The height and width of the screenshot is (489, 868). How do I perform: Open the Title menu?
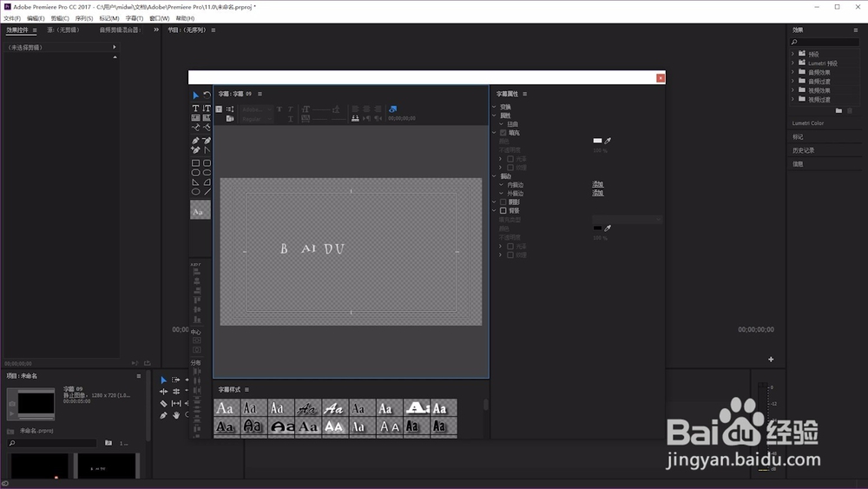[x=134, y=18]
